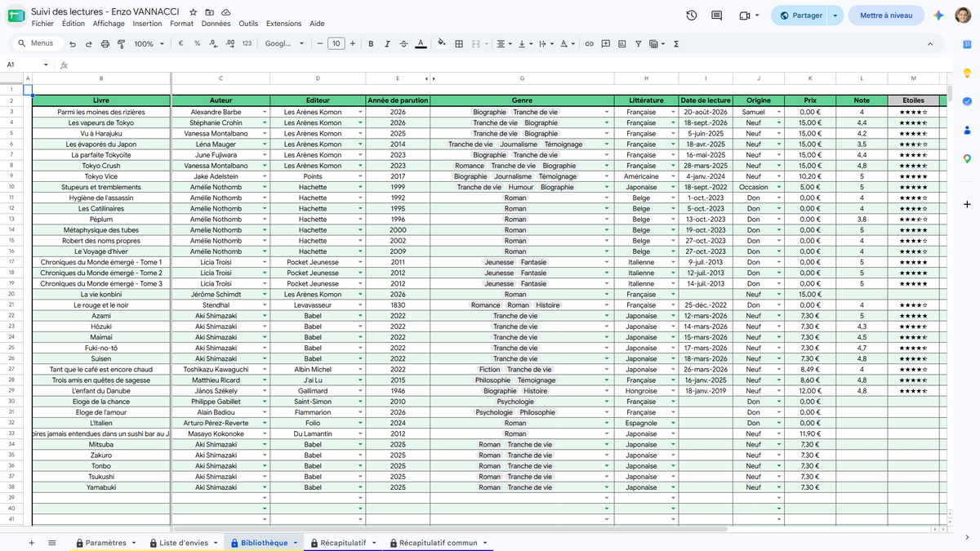Toggle bold formatting
The width and height of the screenshot is (980, 551).
[x=371, y=44]
